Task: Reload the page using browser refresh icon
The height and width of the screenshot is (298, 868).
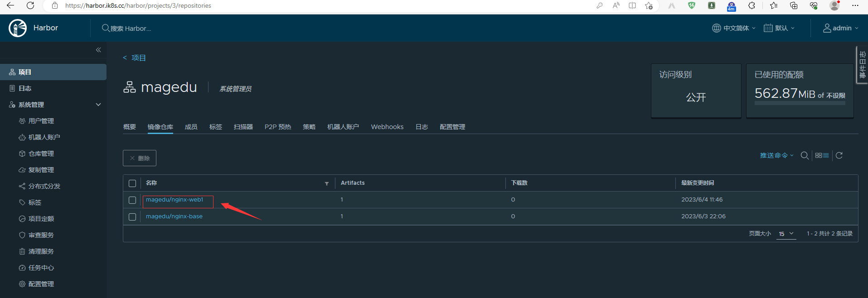Action: pyautogui.click(x=30, y=5)
